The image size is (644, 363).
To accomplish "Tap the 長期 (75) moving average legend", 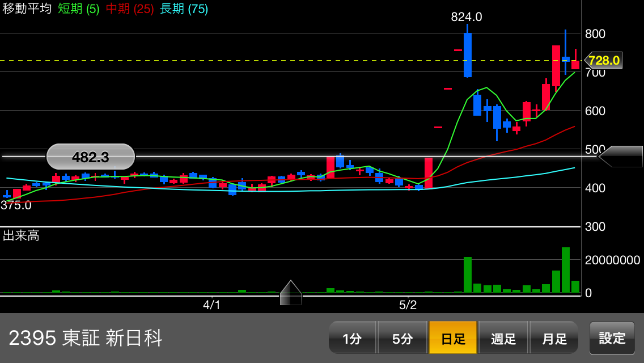I will 184,9.
